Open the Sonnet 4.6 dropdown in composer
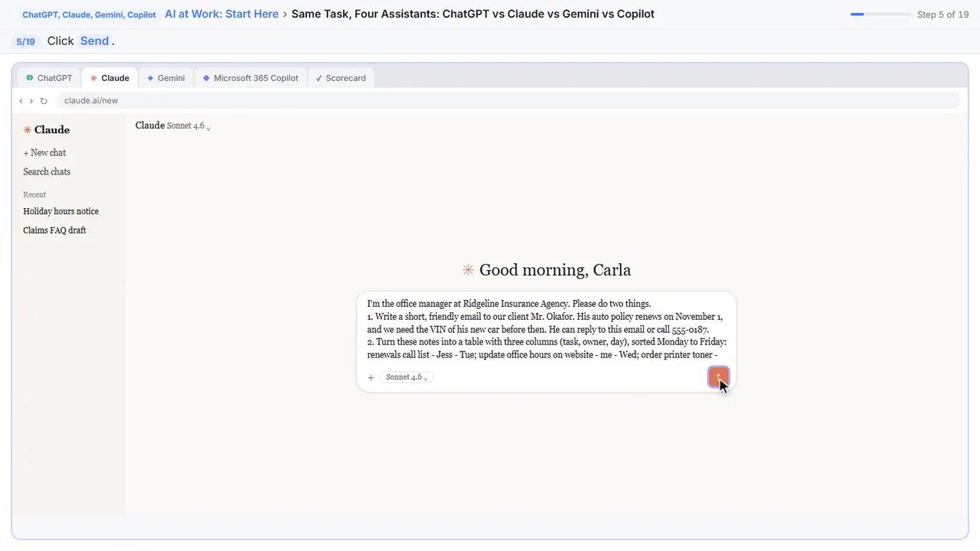The height and width of the screenshot is (551, 980). 407,377
